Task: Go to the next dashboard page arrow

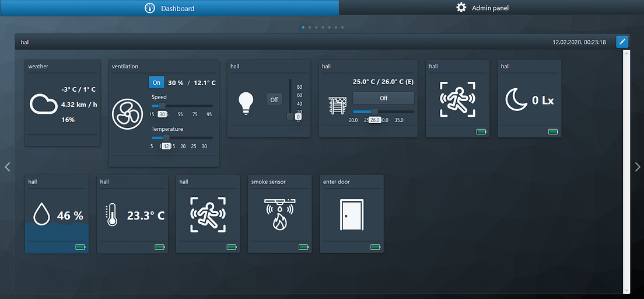Action: pyautogui.click(x=638, y=167)
